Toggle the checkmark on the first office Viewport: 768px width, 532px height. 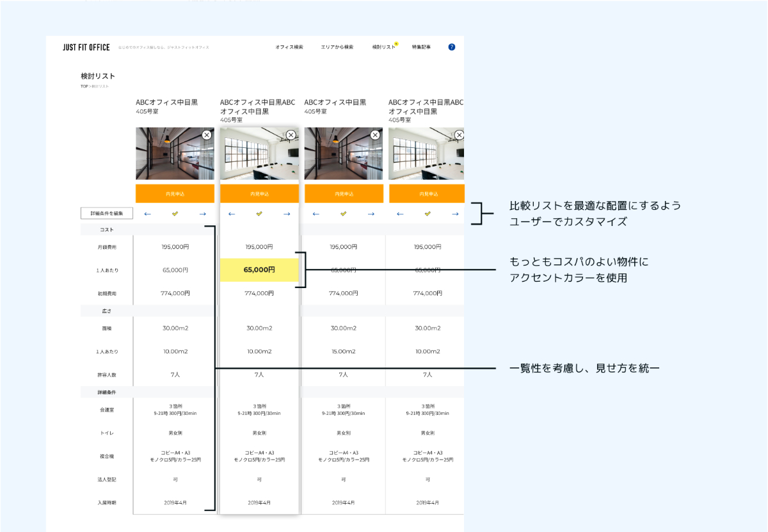175,214
